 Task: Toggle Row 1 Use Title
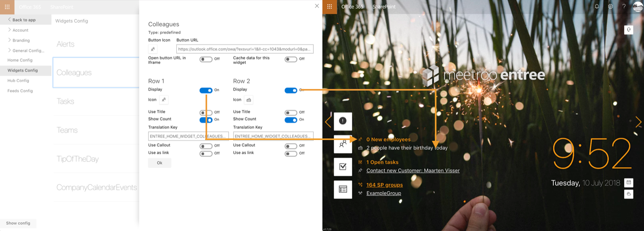[x=206, y=113]
